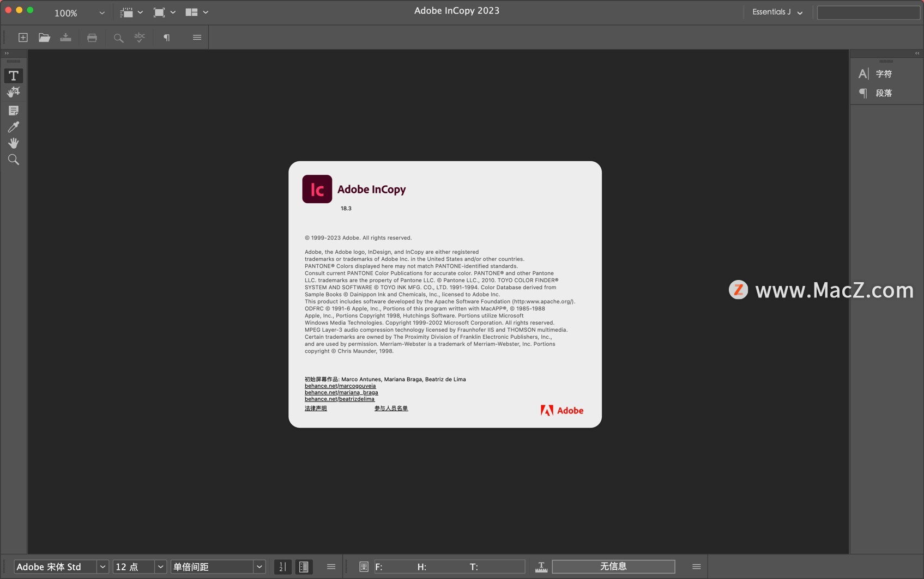Click the copyfit ruler icon before 无信息
The width and height of the screenshot is (924, 579).
pyautogui.click(x=541, y=567)
